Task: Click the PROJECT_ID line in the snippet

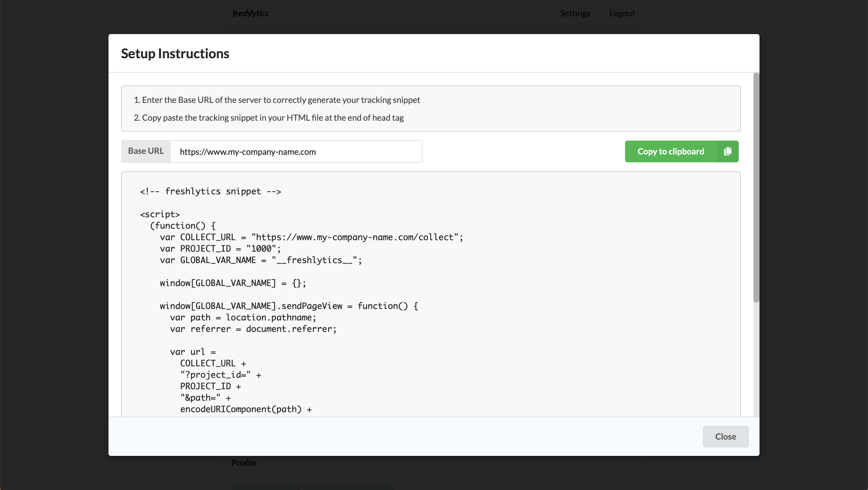Action: [x=220, y=249]
